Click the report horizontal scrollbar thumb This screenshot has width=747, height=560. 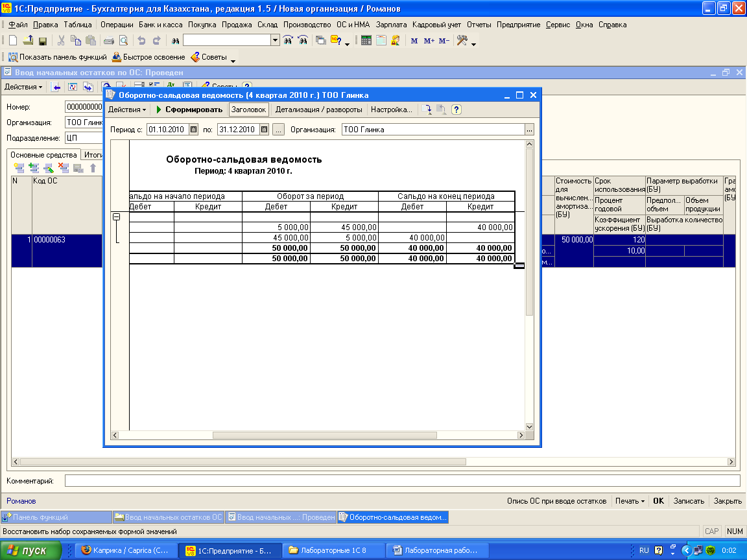(324, 436)
